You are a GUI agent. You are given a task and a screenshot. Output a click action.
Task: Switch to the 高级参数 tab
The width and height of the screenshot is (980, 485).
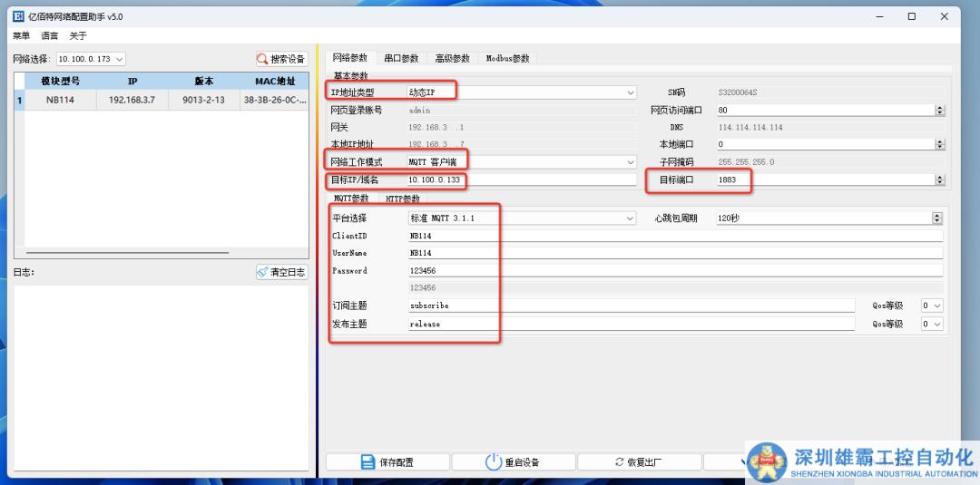point(452,58)
